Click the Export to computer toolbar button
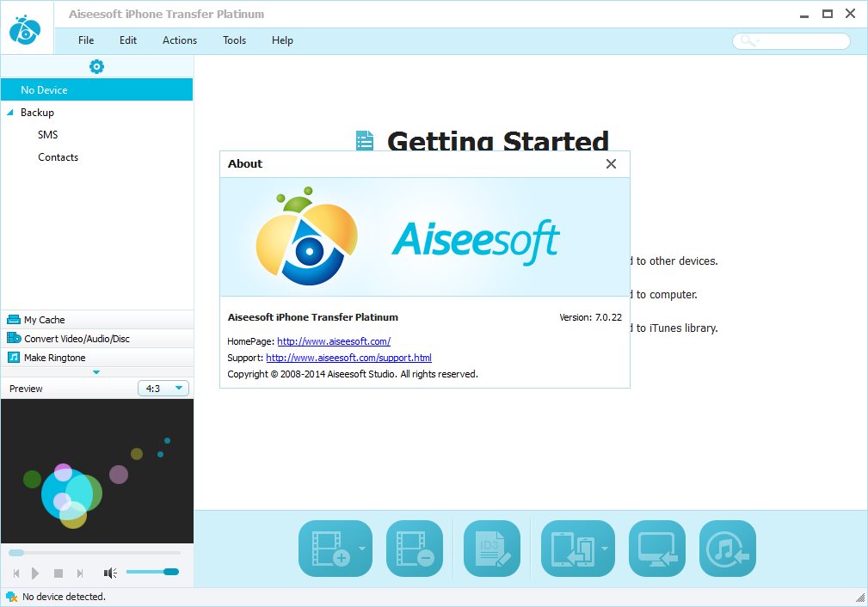This screenshot has width=868, height=607. [657, 549]
